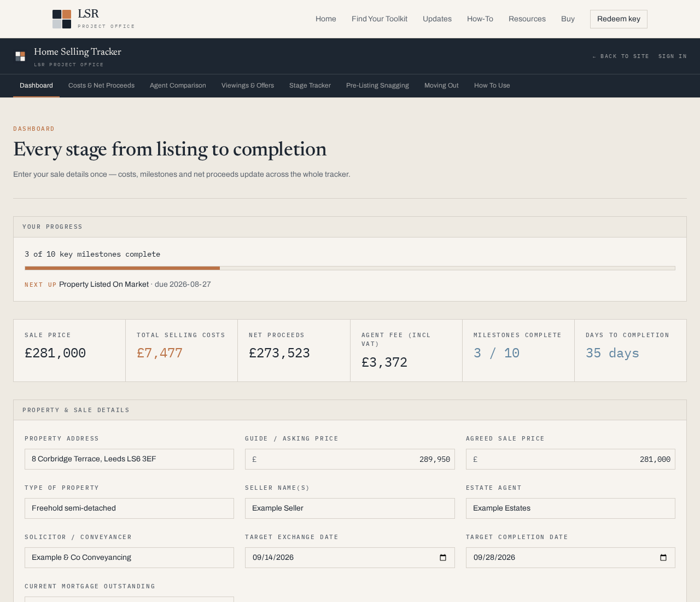The image size is (700, 602).
Task: Focus the Agreed Sale Price field
Action: (x=570, y=459)
